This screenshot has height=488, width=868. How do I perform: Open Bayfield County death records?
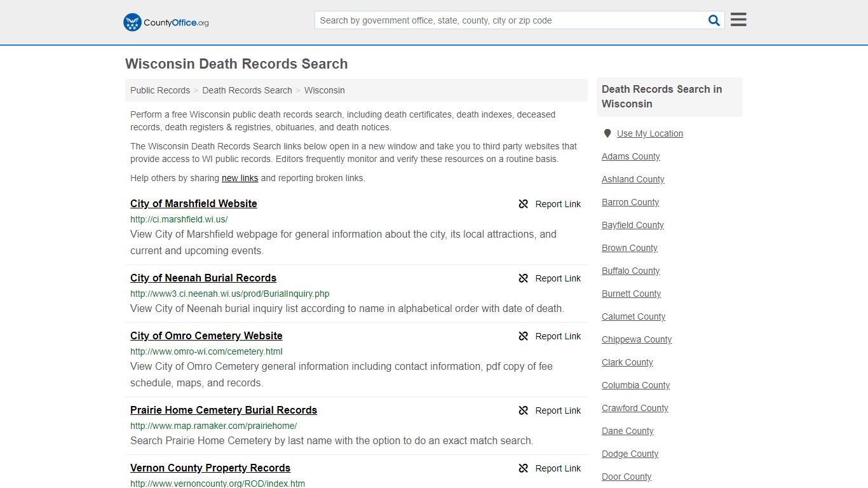click(633, 225)
